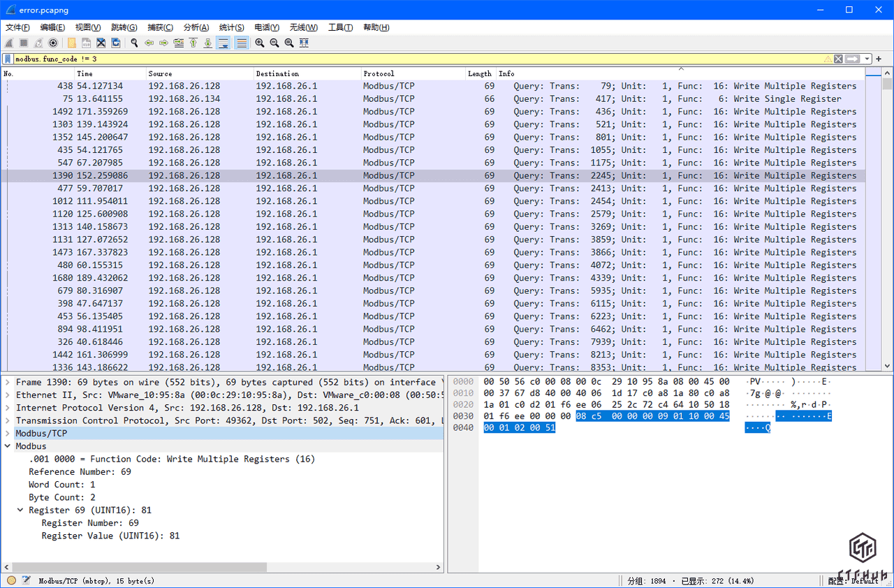Click the capture options gear icon
The image size is (894, 588).
(53, 43)
